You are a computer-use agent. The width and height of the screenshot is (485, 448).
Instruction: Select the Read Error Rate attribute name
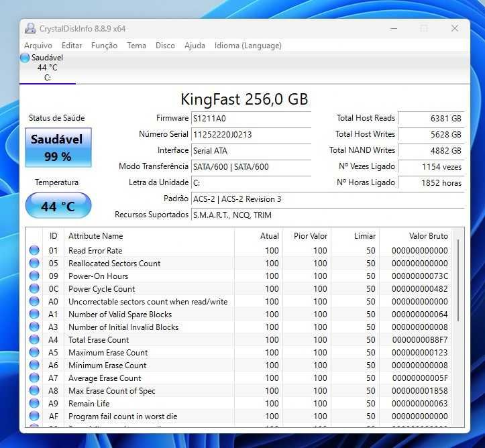(x=95, y=250)
